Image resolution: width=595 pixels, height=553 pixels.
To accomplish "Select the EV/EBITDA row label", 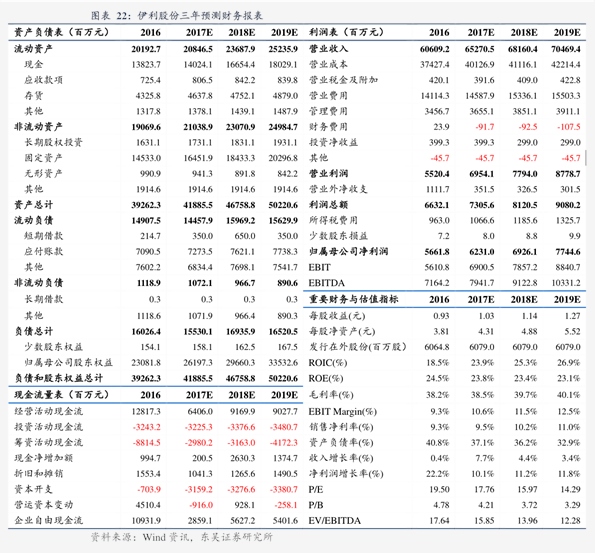I will [334, 521].
